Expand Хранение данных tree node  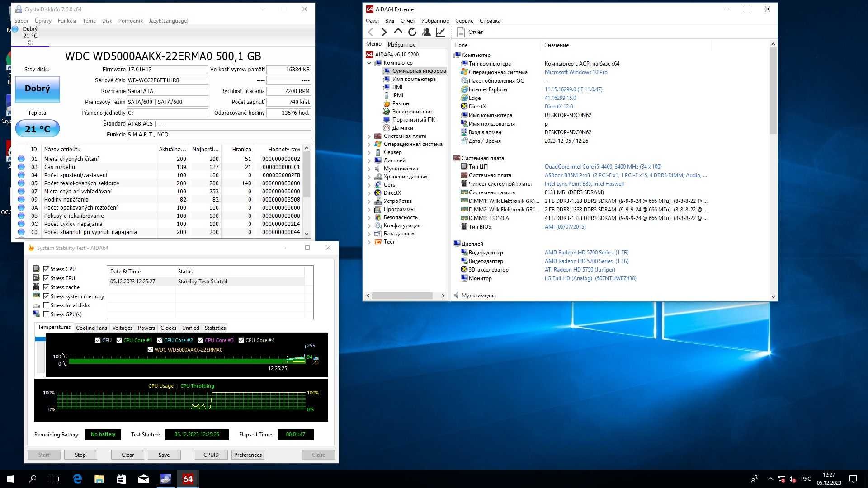click(x=369, y=177)
